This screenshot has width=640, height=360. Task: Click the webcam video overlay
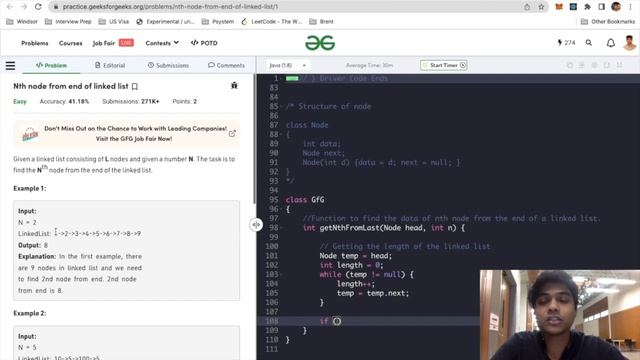pos(560,315)
